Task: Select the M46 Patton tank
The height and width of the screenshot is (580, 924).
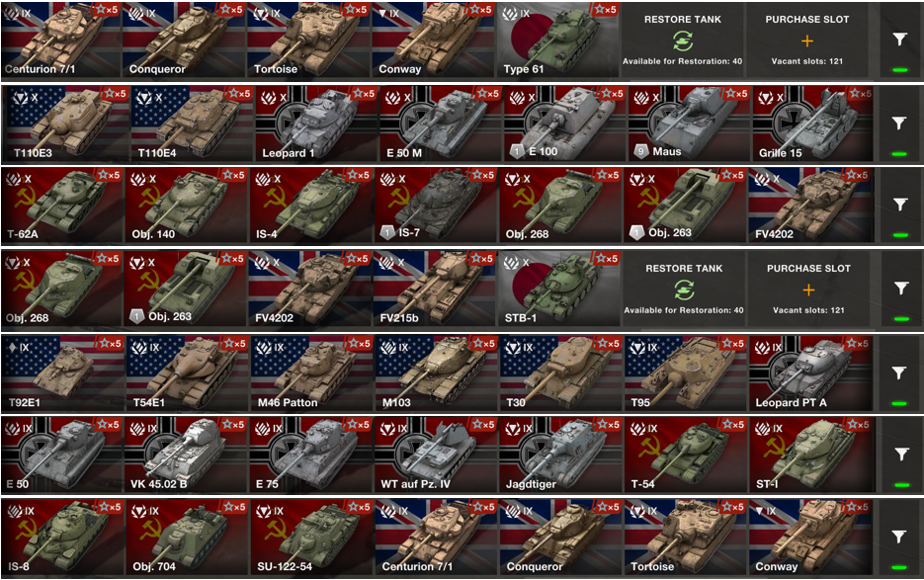Action: pyautogui.click(x=311, y=373)
